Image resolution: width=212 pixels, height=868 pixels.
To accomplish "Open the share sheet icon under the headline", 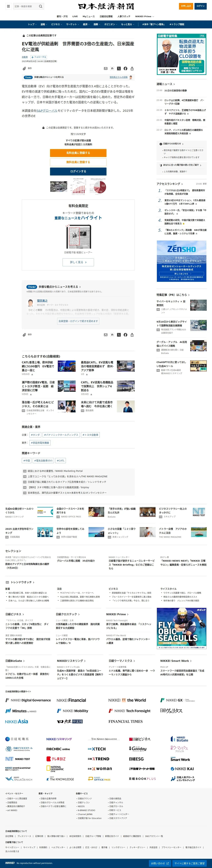I will coord(132,68).
